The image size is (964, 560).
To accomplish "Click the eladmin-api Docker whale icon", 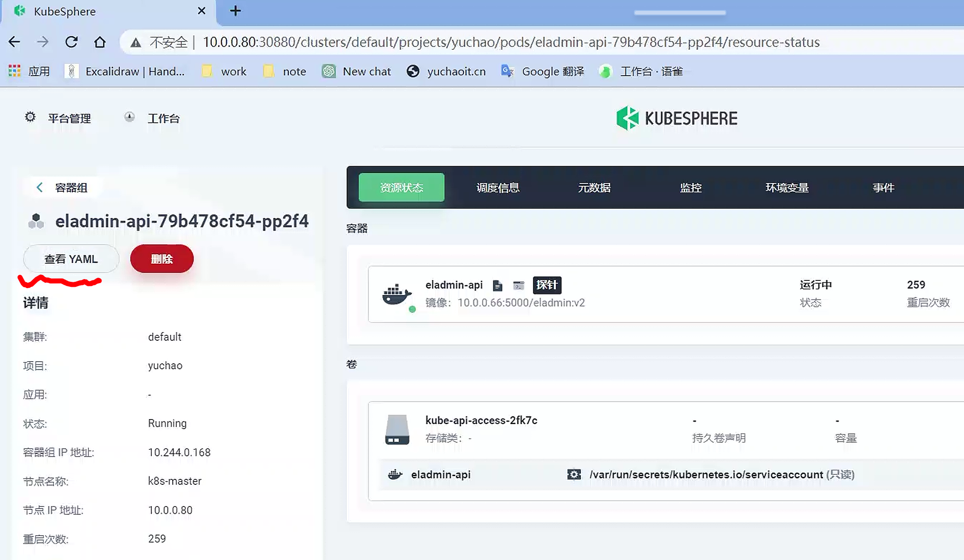I will pyautogui.click(x=397, y=294).
